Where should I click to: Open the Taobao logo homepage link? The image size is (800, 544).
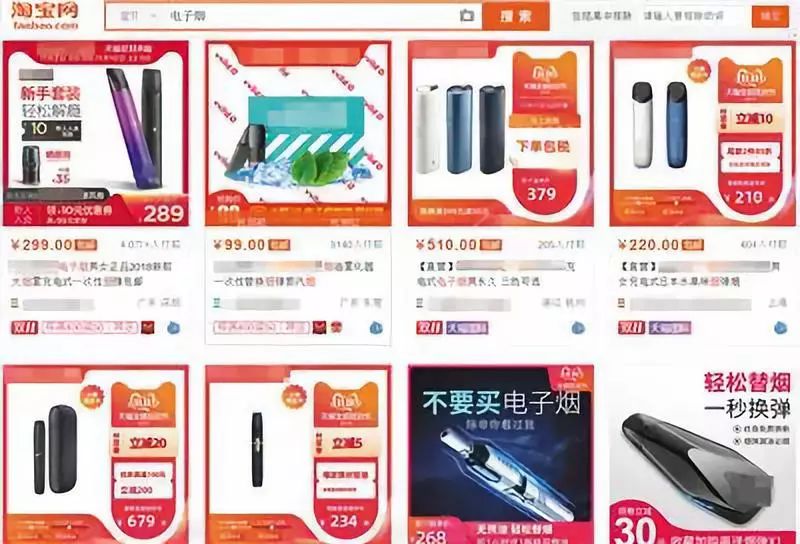(x=46, y=15)
